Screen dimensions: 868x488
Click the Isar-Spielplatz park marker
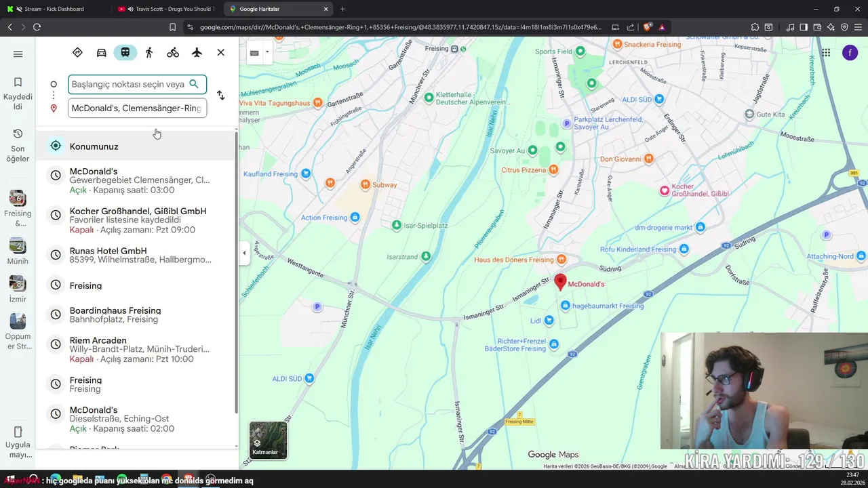[397, 224]
